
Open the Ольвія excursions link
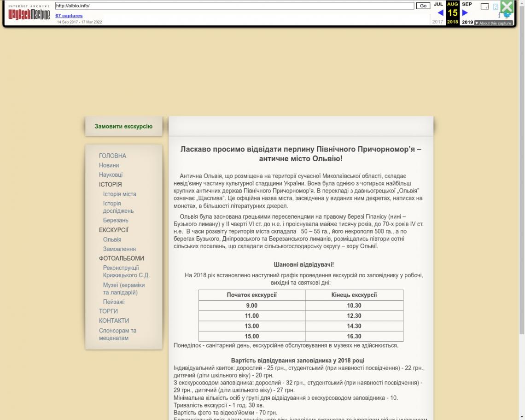click(x=112, y=239)
